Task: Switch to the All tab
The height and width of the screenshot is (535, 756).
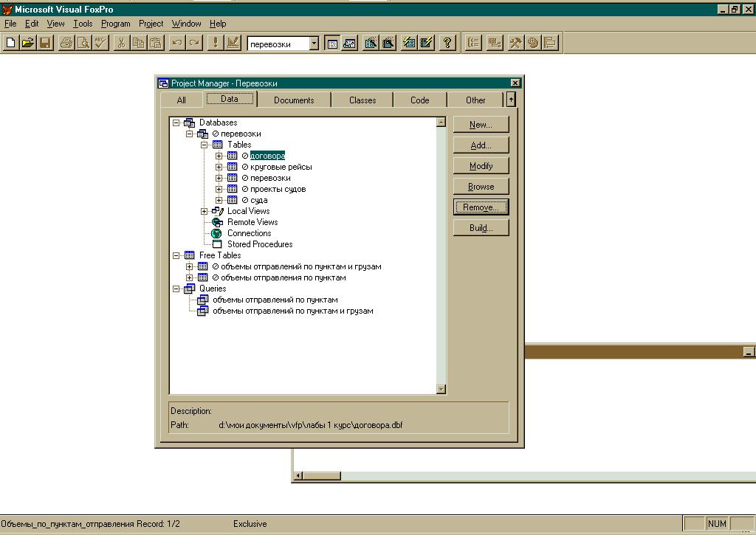Action: coord(182,100)
